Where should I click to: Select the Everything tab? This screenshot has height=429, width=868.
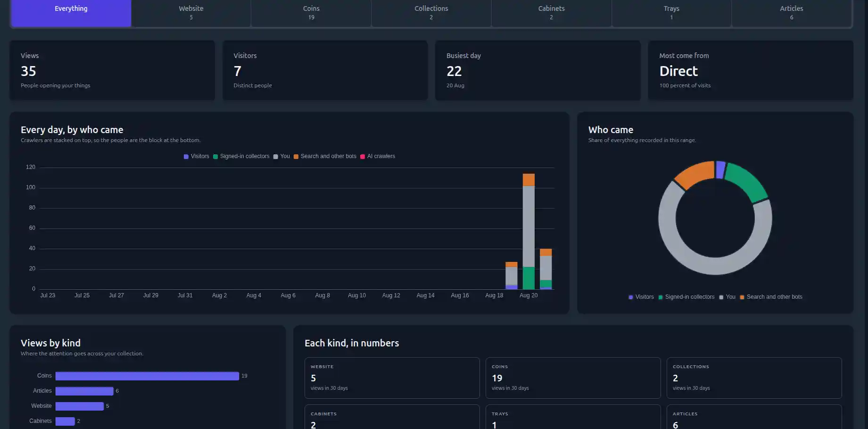[71, 13]
